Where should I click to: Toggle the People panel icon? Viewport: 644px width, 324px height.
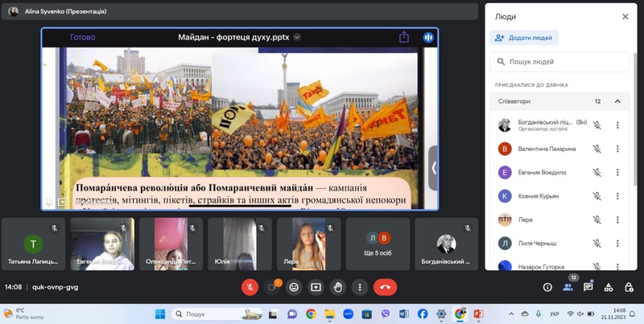click(568, 288)
